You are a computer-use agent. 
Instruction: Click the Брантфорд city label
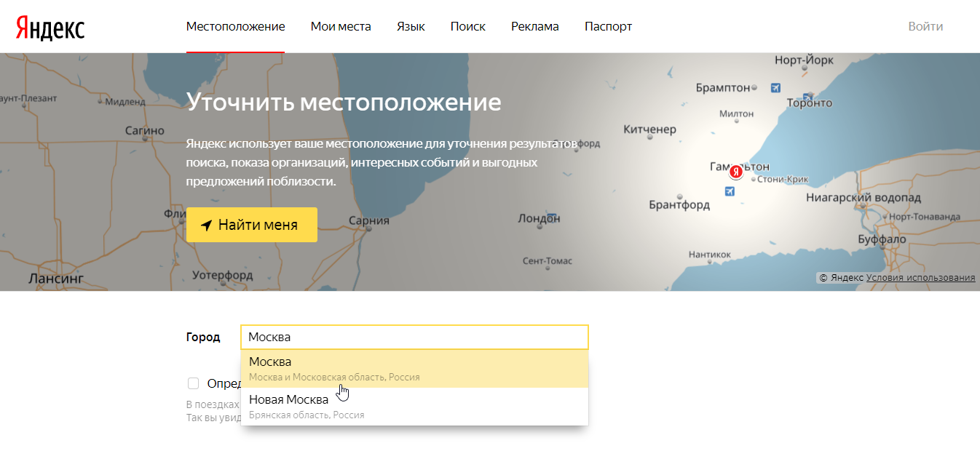tap(679, 205)
